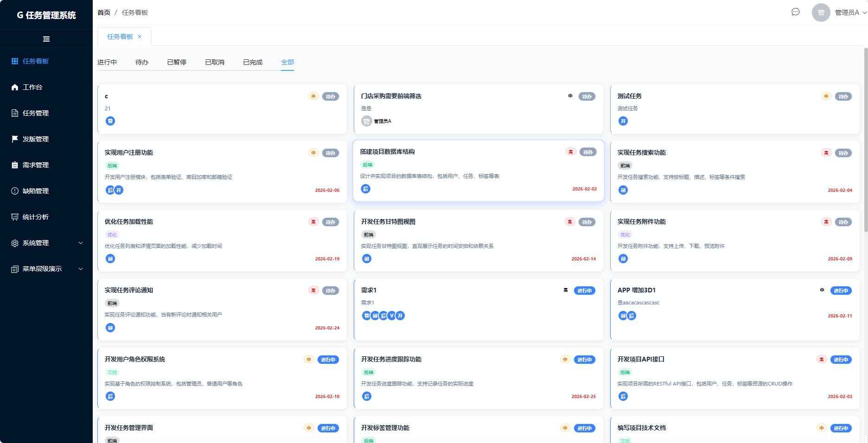868x443 pixels.
Task: Go to 首页 via the breadcrumb
Action: 104,13
